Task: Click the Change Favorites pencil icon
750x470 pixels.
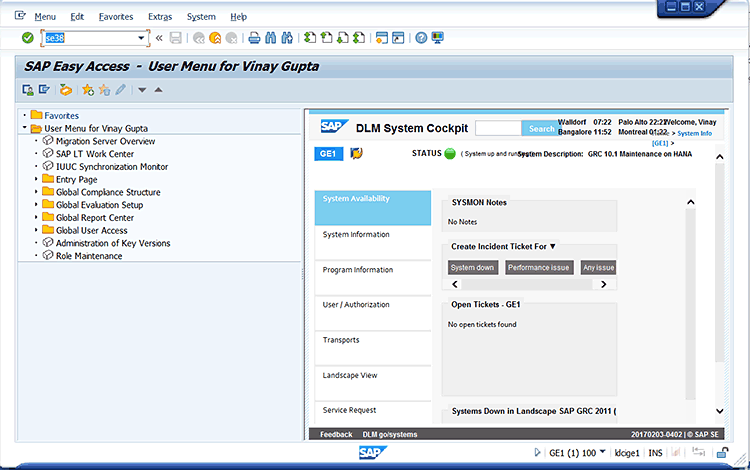Action: [x=121, y=89]
